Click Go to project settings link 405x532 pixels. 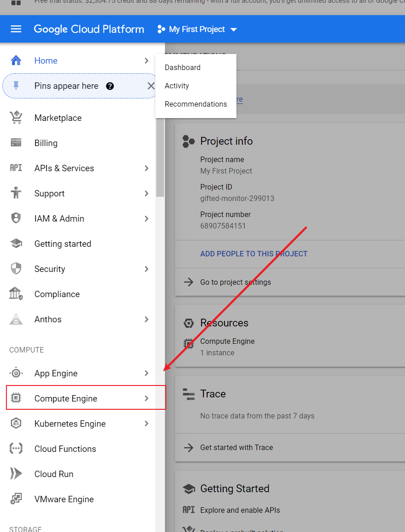(x=235, y=282)
